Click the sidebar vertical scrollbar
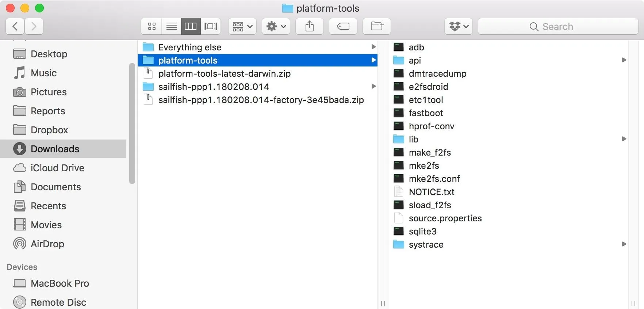Screen dimensions: 644x309 [x=132, y=124]
